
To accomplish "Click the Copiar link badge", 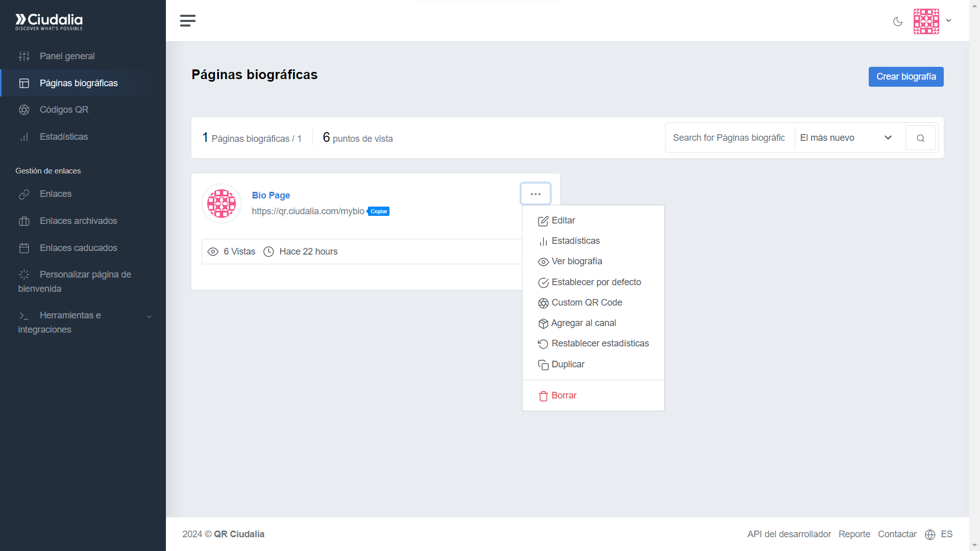I will (379, 211).
